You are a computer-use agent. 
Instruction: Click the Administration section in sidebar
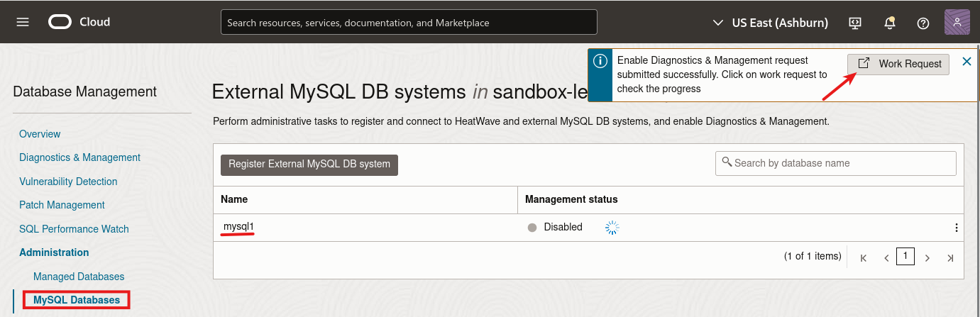click(54, 252)
